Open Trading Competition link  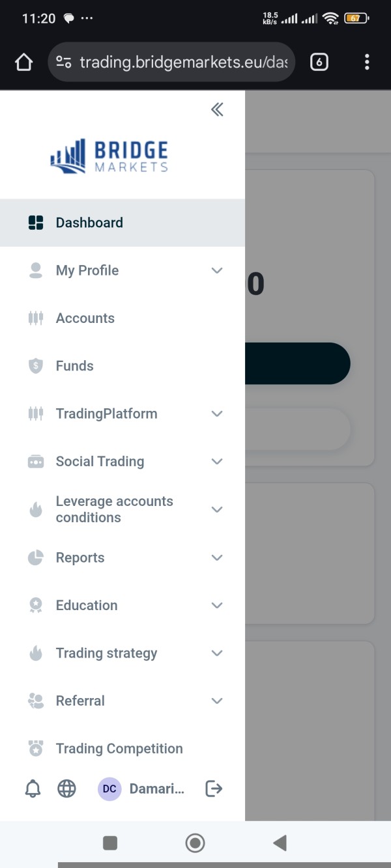119,749
